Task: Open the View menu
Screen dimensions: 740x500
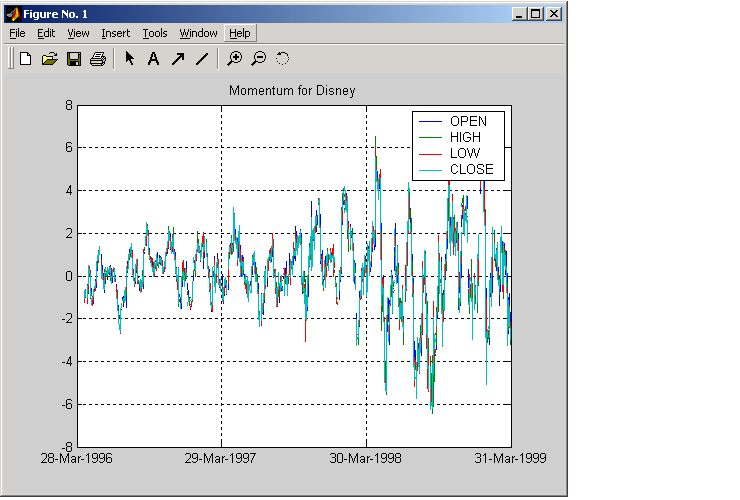Action: (78, 33)
